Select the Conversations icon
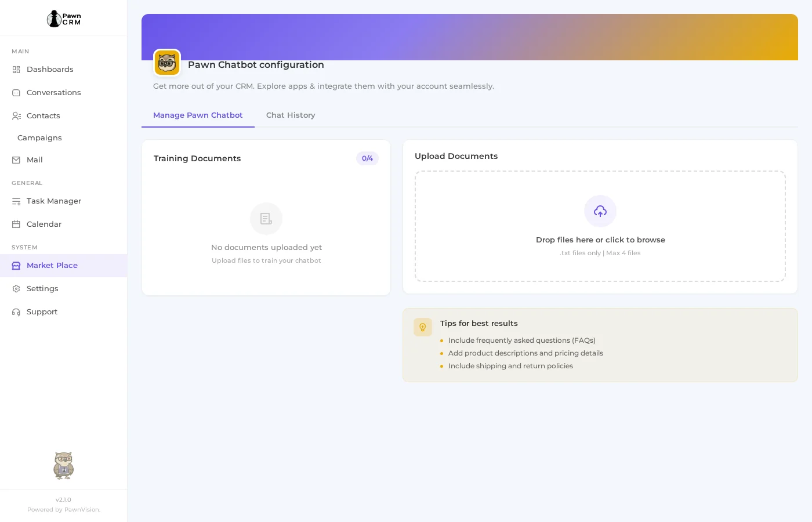The width and height of the screenshot is (812, 522). [x=17, y=92]
